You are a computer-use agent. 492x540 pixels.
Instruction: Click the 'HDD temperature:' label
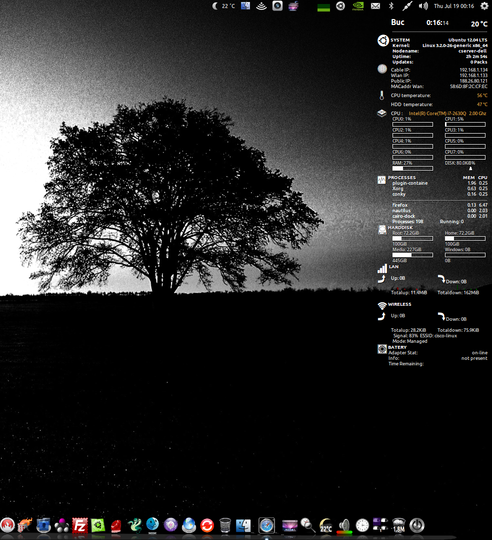point(411,105)
